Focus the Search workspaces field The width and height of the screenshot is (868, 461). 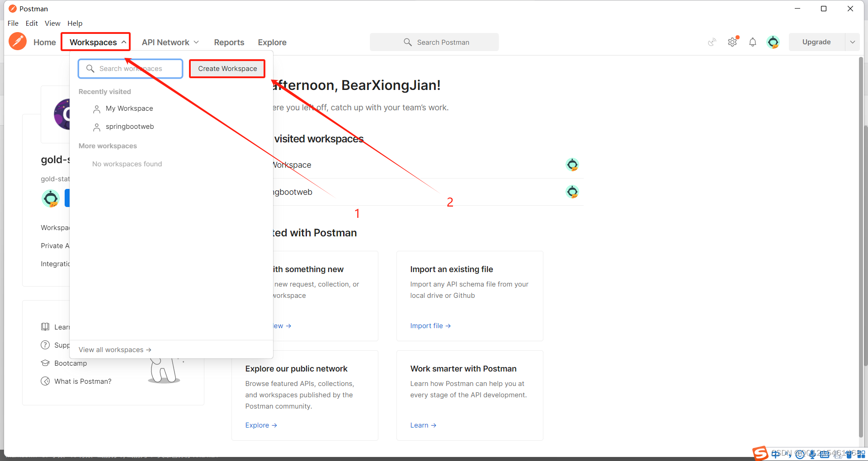[130, 69]
